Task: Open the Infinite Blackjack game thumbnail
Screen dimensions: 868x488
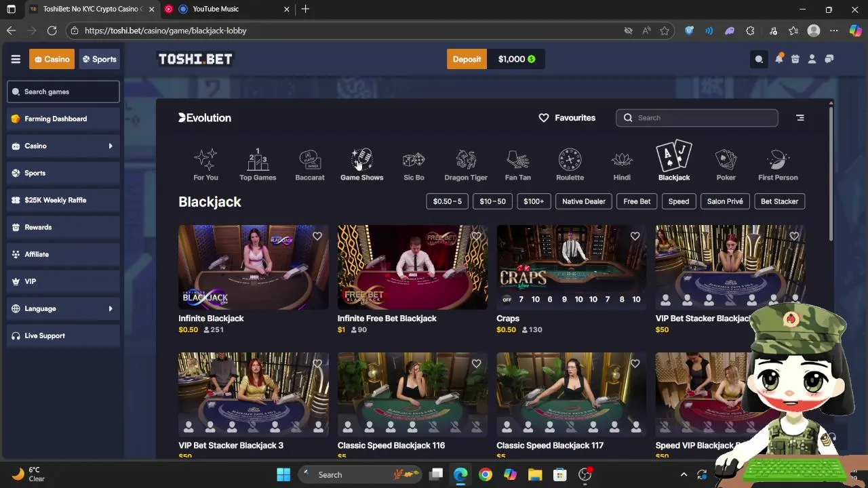Action: coord(254,267)
